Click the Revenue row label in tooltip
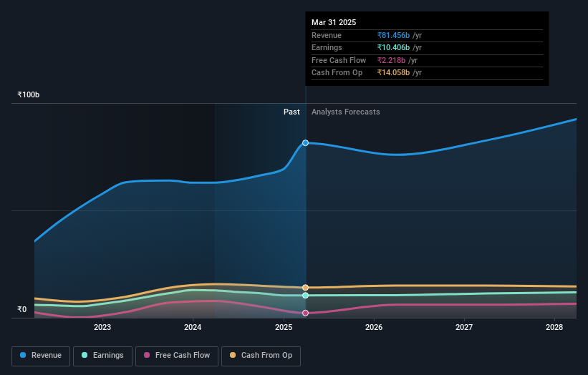Image resolution: width=588 pixels, height=375 pixels. tap(327, 35)
